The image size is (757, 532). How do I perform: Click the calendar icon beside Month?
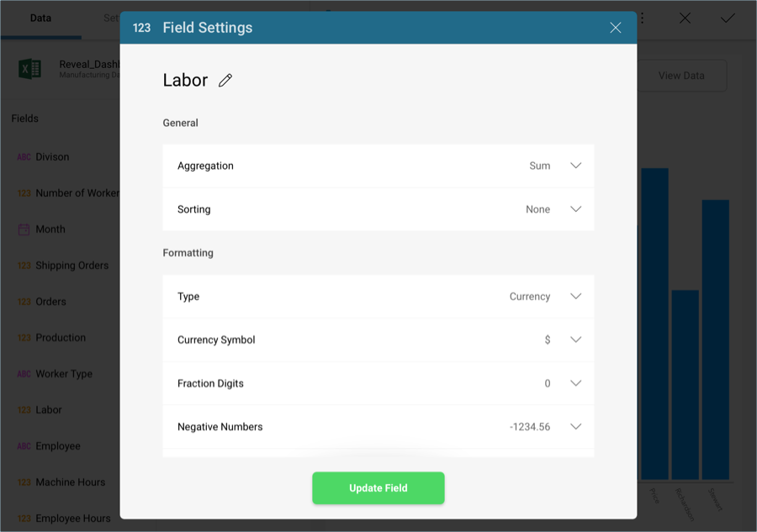click(x=24, y=229)
